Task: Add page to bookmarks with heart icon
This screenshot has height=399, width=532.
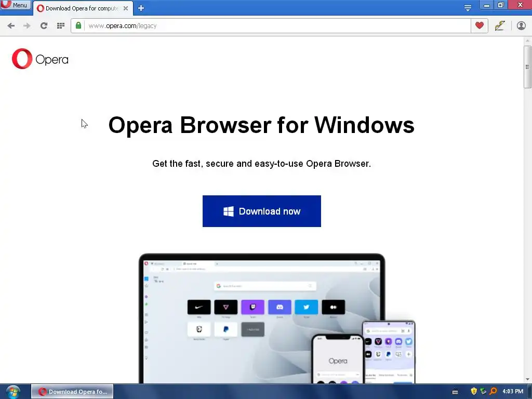Action: pos(479,25)
